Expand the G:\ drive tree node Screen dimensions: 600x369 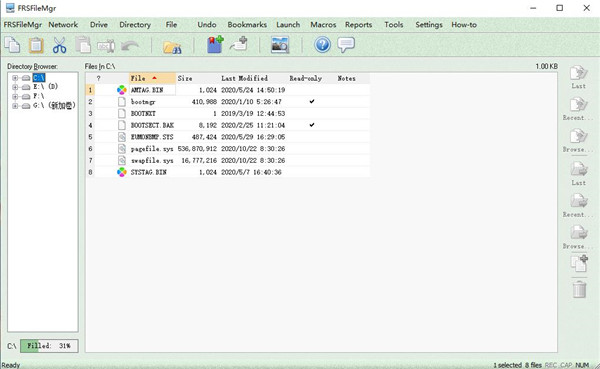tap(15, 106)
